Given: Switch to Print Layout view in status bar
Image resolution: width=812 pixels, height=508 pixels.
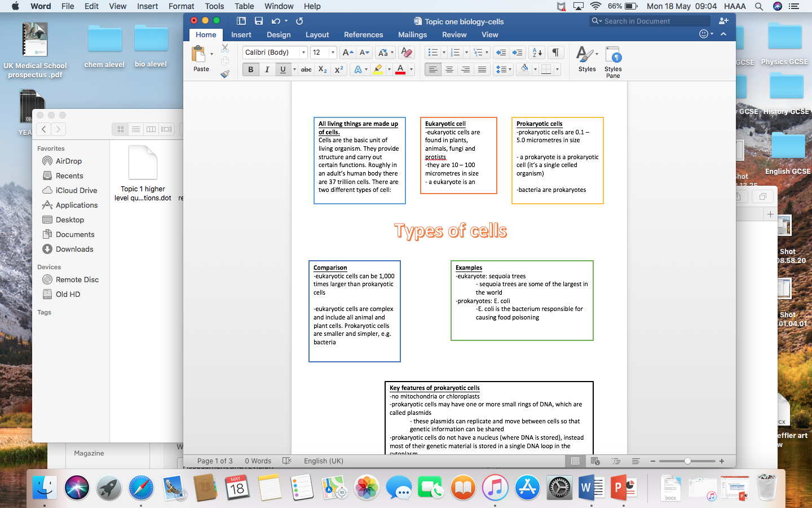Looking at the screenshot, I should point(575,461).
